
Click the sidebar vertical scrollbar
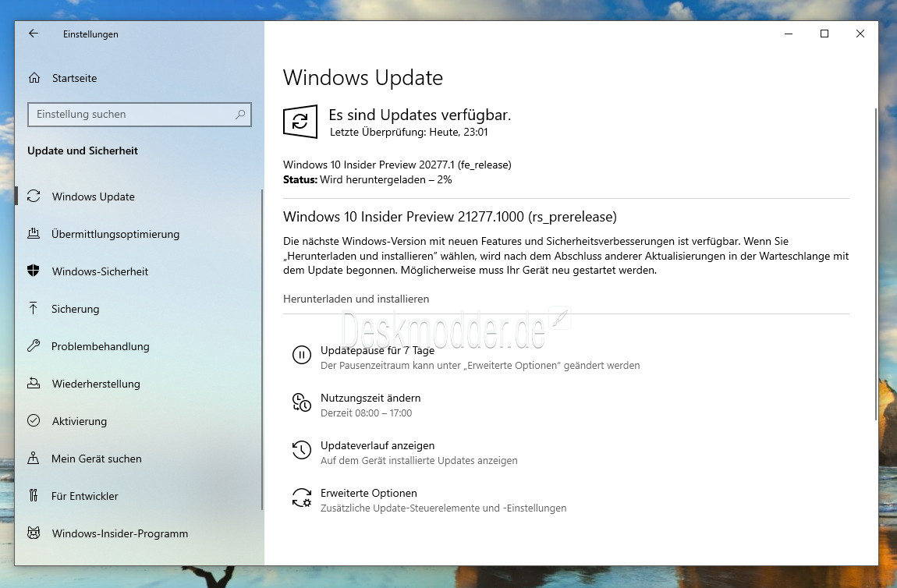click(262, 349)
